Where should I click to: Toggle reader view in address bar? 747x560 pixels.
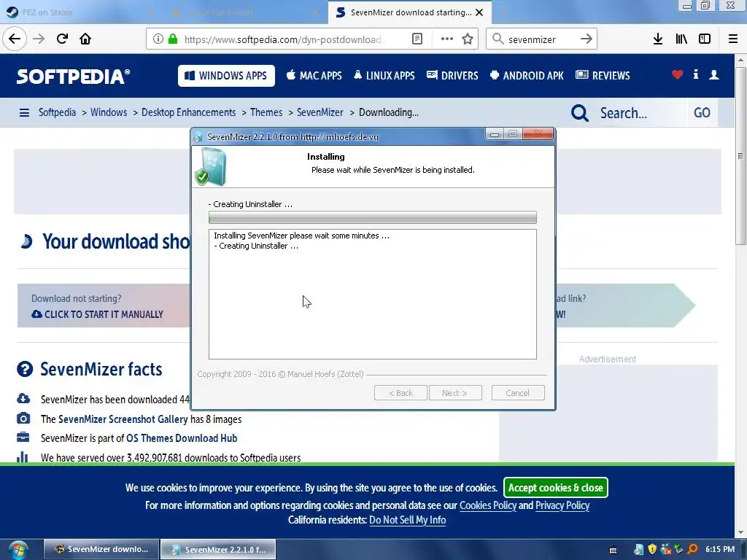click(417, 39)
